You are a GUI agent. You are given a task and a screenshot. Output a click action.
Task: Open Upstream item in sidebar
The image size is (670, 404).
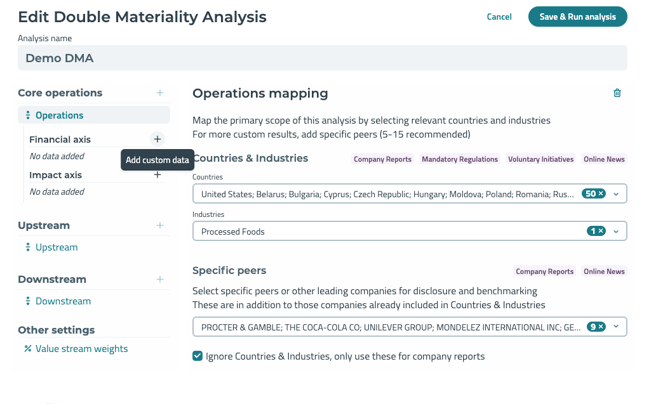(56, 247)
